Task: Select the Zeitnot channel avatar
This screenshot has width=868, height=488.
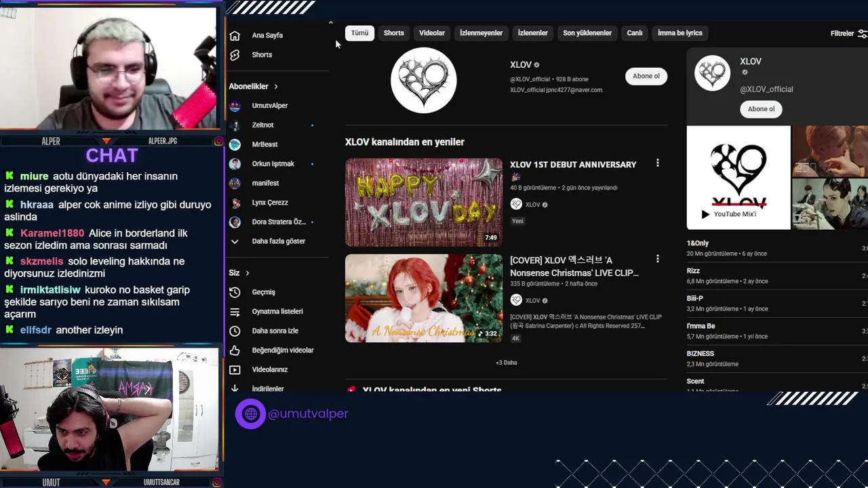Action: tap(235, 125)
